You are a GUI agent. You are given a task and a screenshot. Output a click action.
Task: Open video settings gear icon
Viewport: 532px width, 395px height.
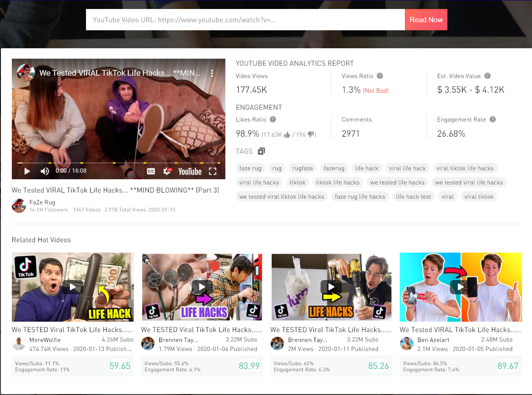167,171
